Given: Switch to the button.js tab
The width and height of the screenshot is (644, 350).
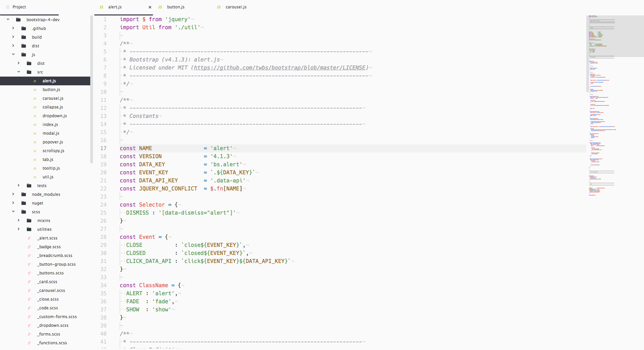Looking at the screenshot, I should 182,7.
